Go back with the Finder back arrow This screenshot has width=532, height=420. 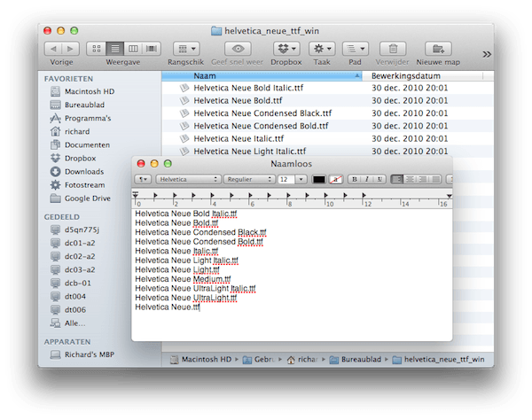[x=53, y=49]
